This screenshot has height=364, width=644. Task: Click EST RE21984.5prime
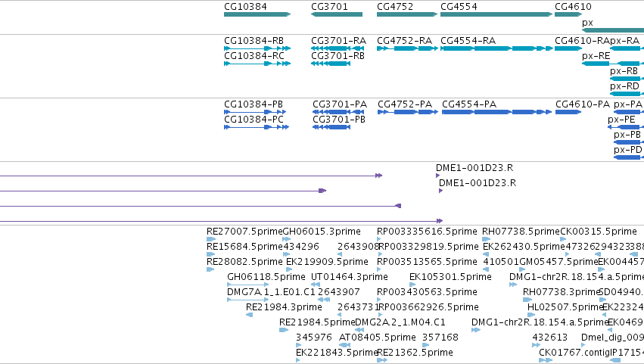pyautogui.click(x=316, y=323)
